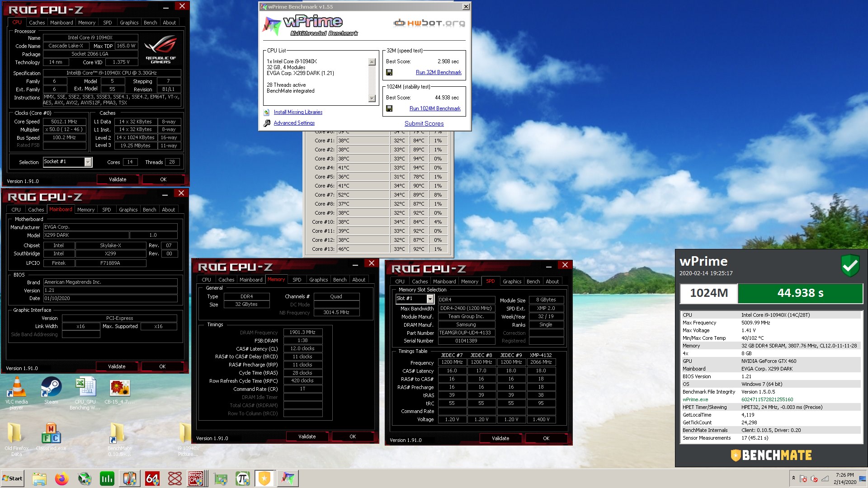Open Action Center flag in system tray
Image resolution: width=868 pixels, height=488 pixels.
point(803,479)
